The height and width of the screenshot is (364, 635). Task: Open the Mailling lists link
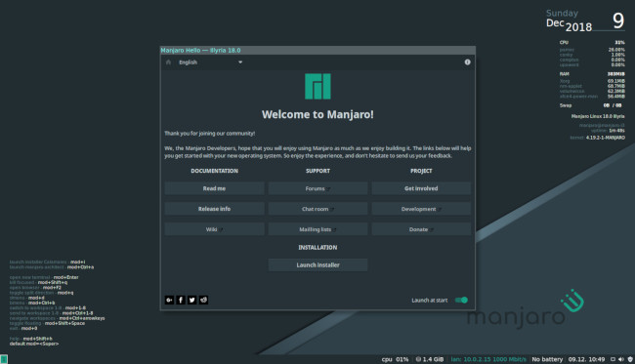[x=317, y=229]
